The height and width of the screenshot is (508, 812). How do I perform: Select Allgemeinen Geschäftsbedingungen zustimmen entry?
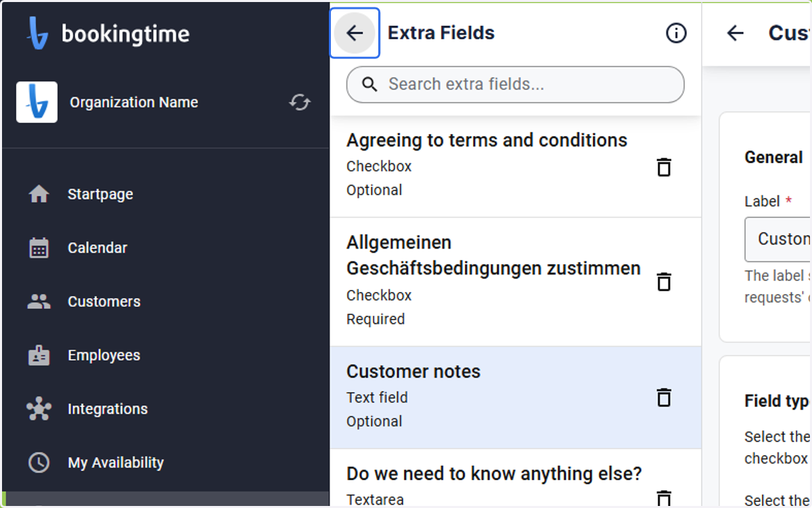click(x=515, y=282)
